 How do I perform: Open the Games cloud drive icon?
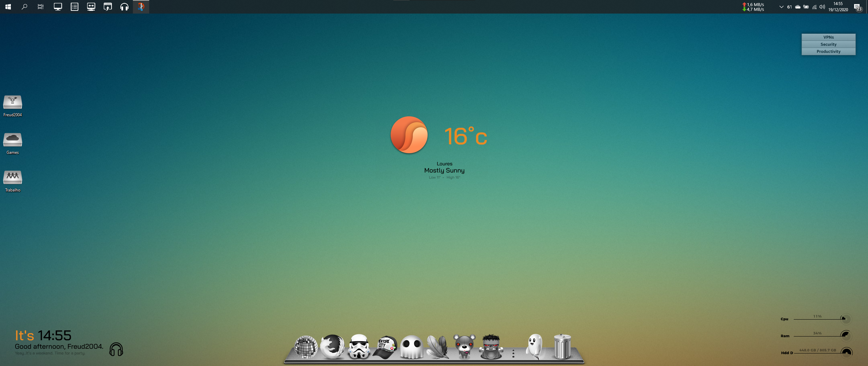pos(13,140)
